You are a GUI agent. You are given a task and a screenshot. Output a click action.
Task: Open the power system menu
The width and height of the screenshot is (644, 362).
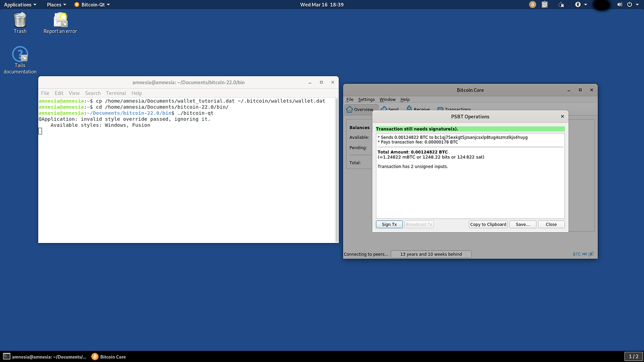[632, 5]
